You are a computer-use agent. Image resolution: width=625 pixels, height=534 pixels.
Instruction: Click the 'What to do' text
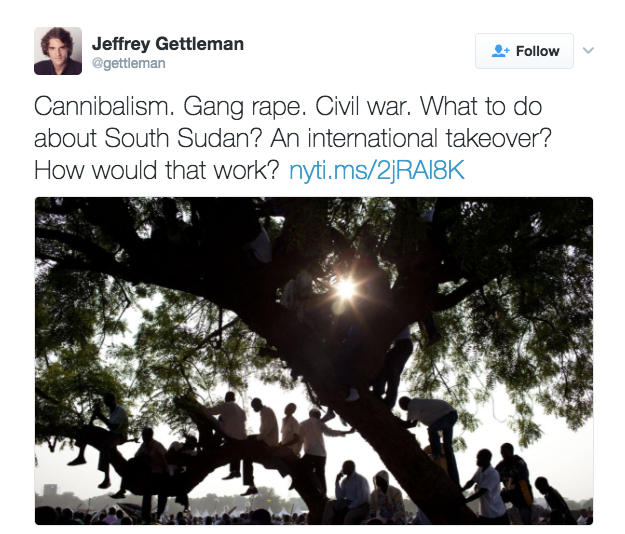[481, 107]
